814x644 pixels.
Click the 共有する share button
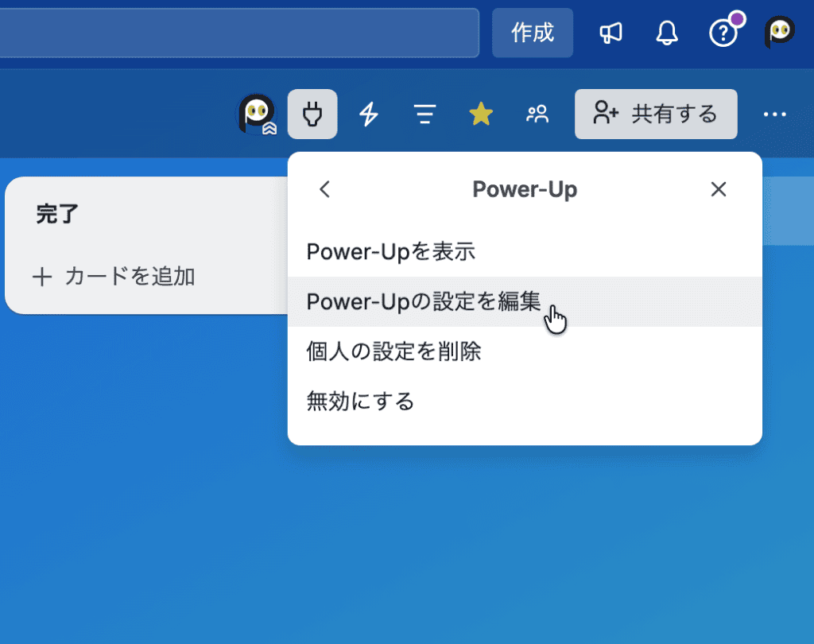click(x=656, y=114)
